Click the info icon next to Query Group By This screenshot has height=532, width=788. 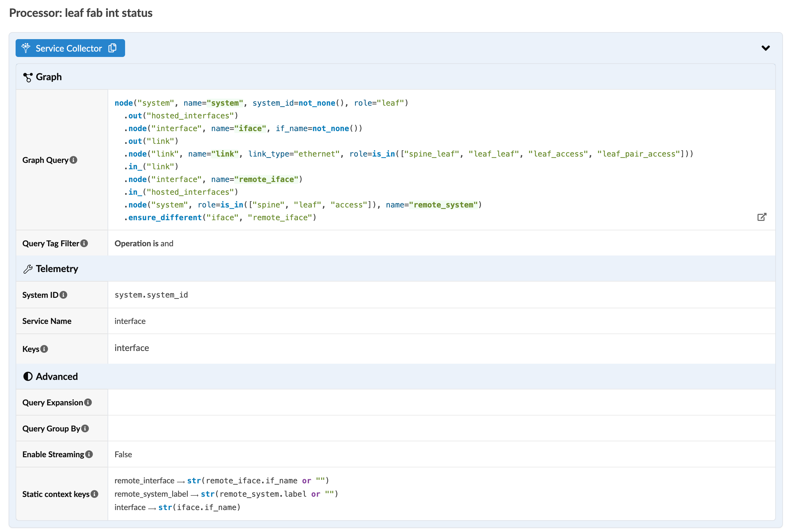pyautogui.click(x=85, y=428)
